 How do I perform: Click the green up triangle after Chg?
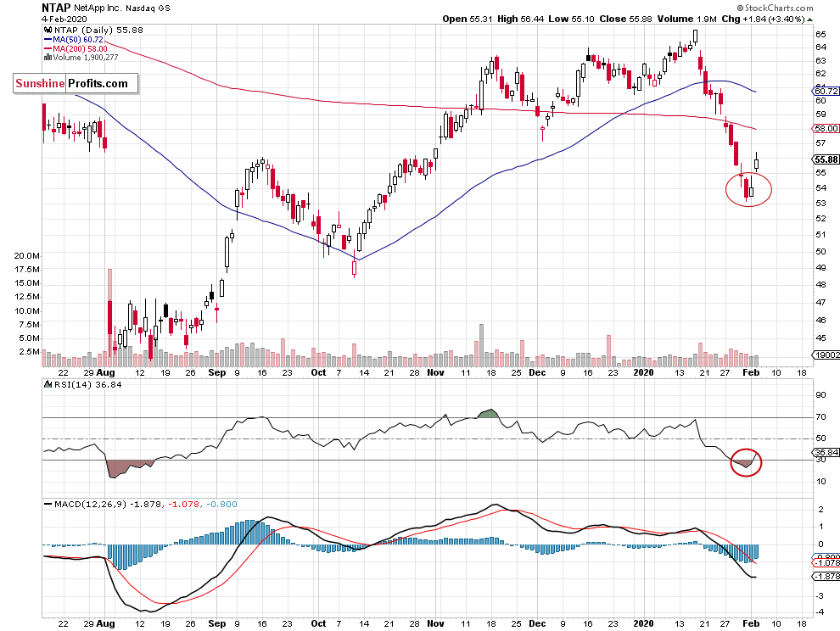(809, 20)
